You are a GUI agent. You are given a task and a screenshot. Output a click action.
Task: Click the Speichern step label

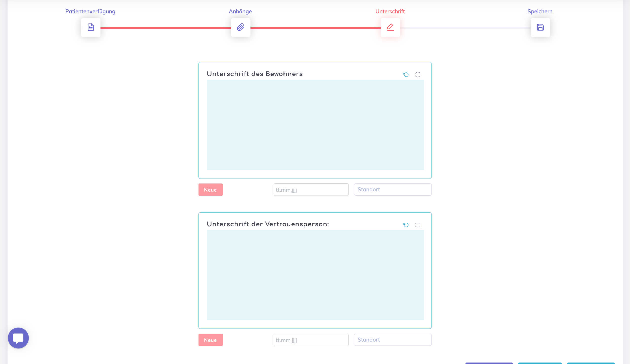[x=540, y=12]
